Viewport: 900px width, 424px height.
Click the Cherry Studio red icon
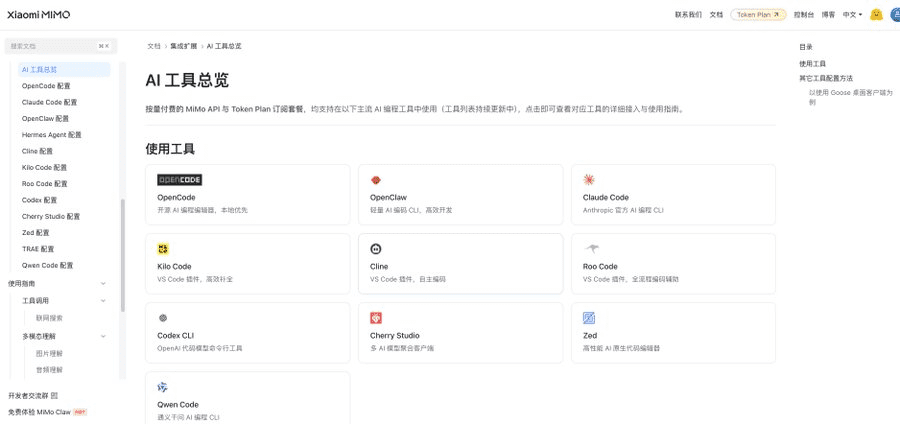[376, 318]
